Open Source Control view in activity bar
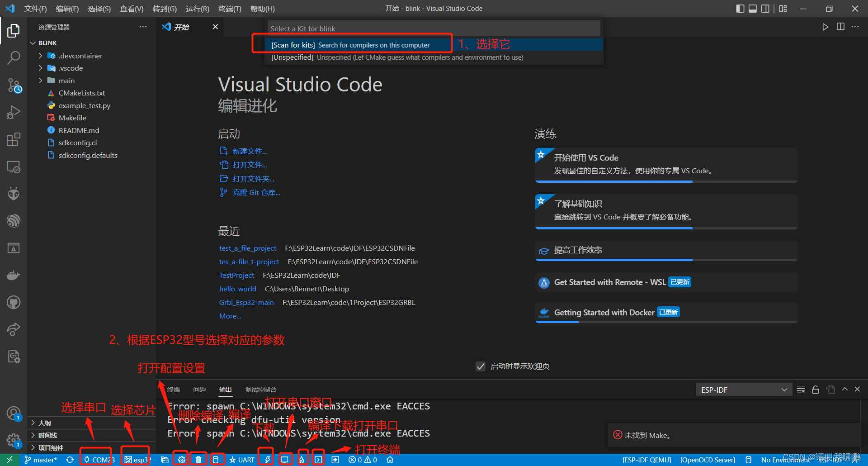The width and height of the screenshot is (868, 466). pyautogui.click(x=14, y=85)
